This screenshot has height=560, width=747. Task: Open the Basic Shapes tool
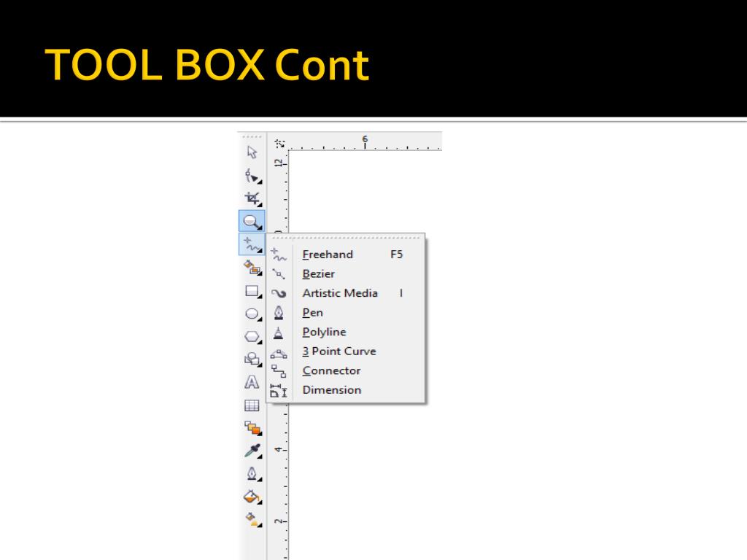tap(252, 359)
